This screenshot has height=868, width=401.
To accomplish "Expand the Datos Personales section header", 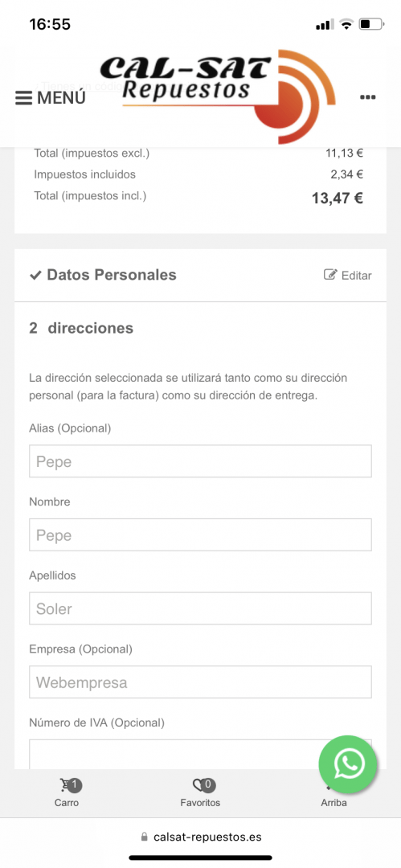I will click(201, 275).
